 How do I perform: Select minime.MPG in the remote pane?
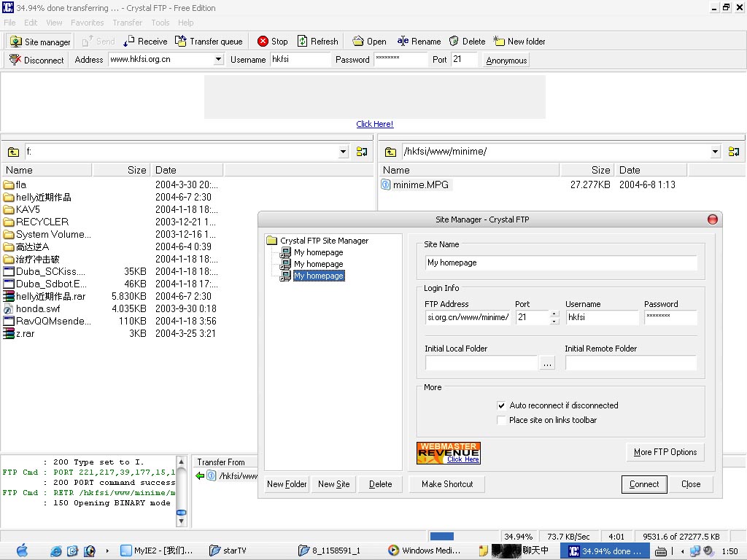(x=415, y=184)
